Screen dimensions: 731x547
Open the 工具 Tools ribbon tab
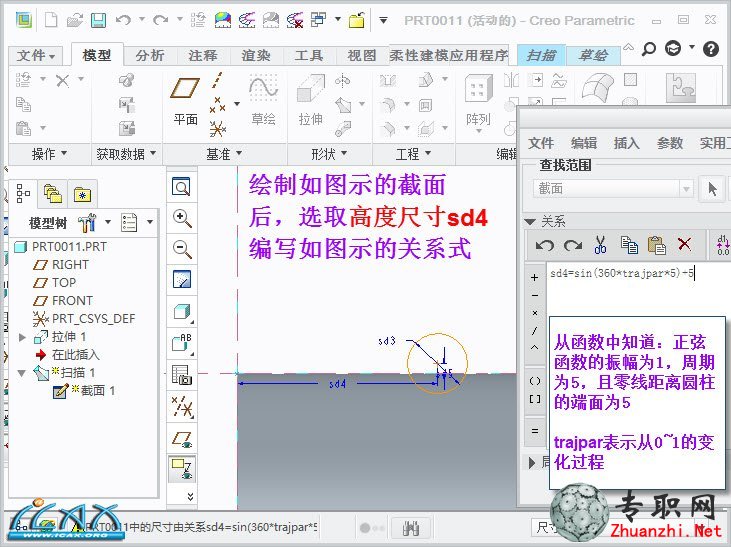(x=309, y=55)
